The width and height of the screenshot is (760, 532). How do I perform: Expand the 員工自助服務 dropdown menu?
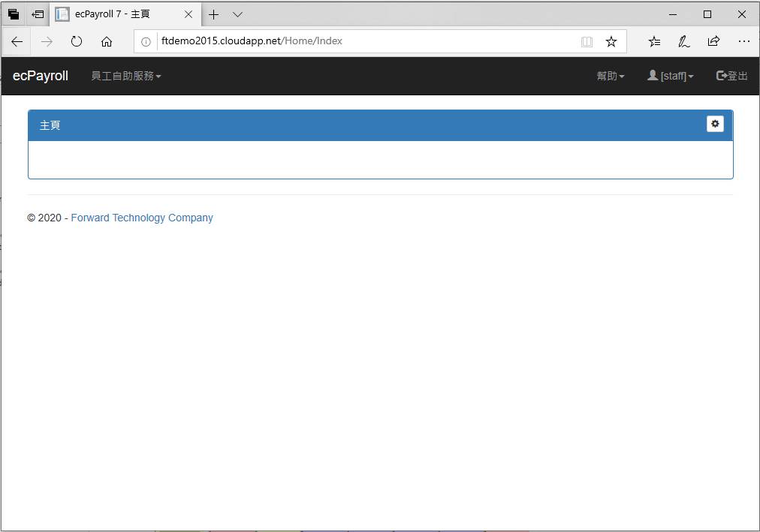click(125, 76)
